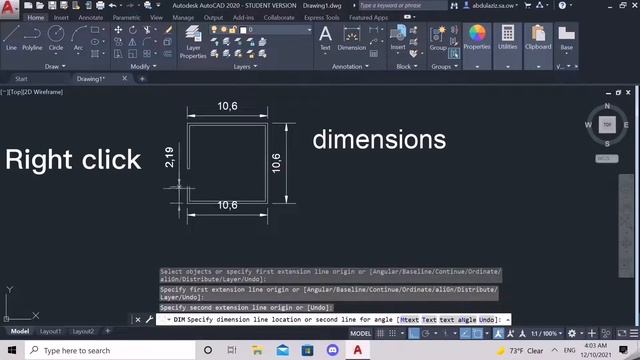Screen dimensions: 640x360
Task: Toggle 2D object snap
Action: coord(477,333)
